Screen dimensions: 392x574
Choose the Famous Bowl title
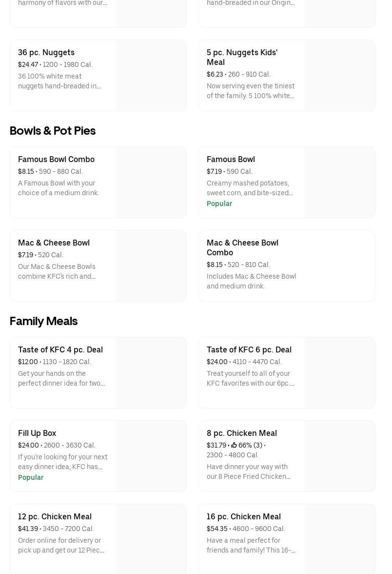point(231,159)
